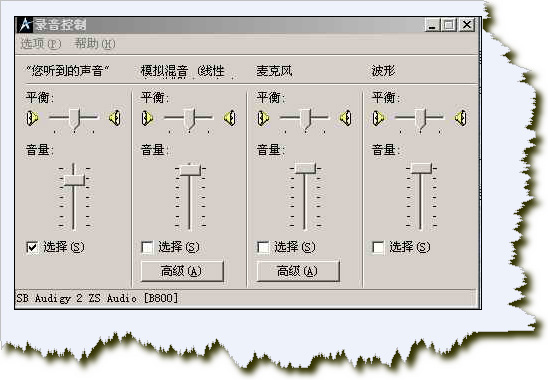Enable 选择 checkbox for 麦克风
548x380 pixels.
[x=263, y=248]
